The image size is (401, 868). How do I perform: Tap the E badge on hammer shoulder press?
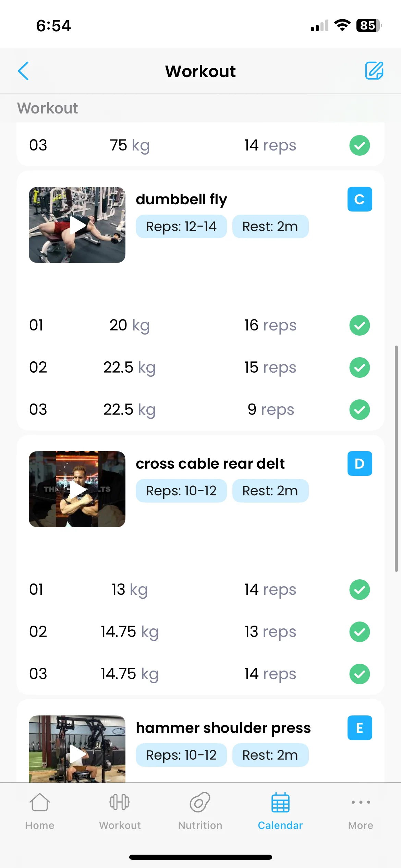point(360,728)
